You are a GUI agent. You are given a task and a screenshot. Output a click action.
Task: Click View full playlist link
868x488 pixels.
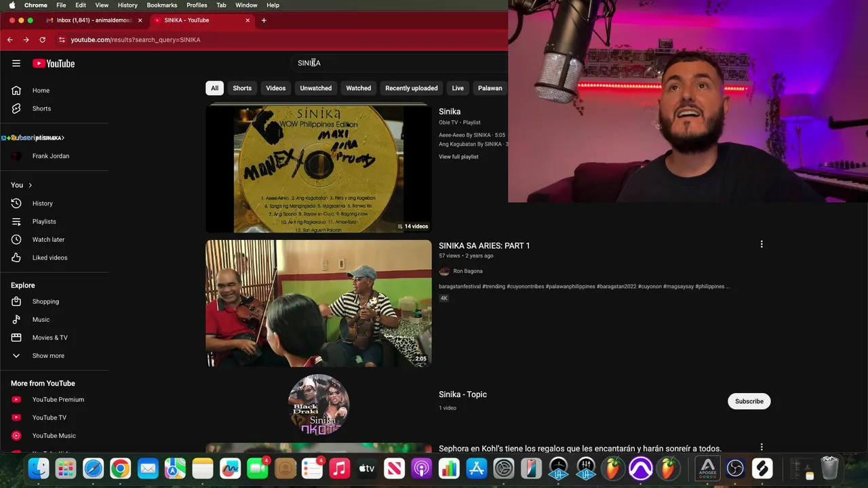click(458, 157)
